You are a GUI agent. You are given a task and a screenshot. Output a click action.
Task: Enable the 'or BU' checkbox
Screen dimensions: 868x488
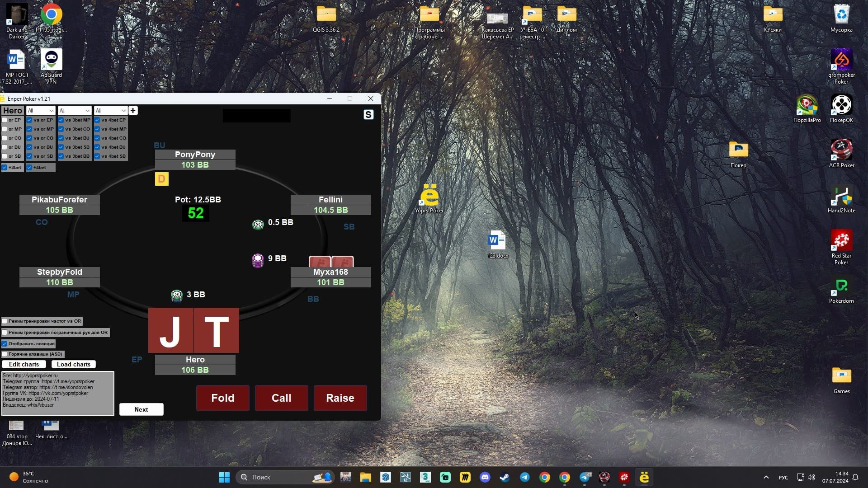(5, 147)
